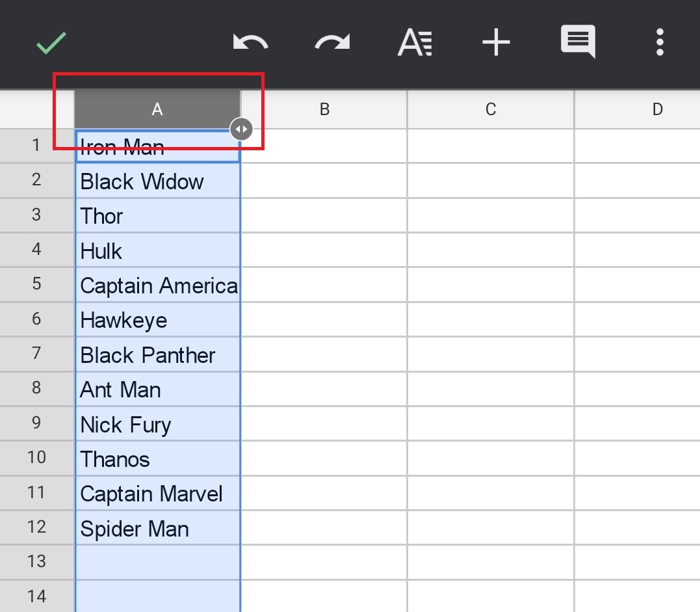
Task: Select the Black Widow cell
Action: [157, 180]
